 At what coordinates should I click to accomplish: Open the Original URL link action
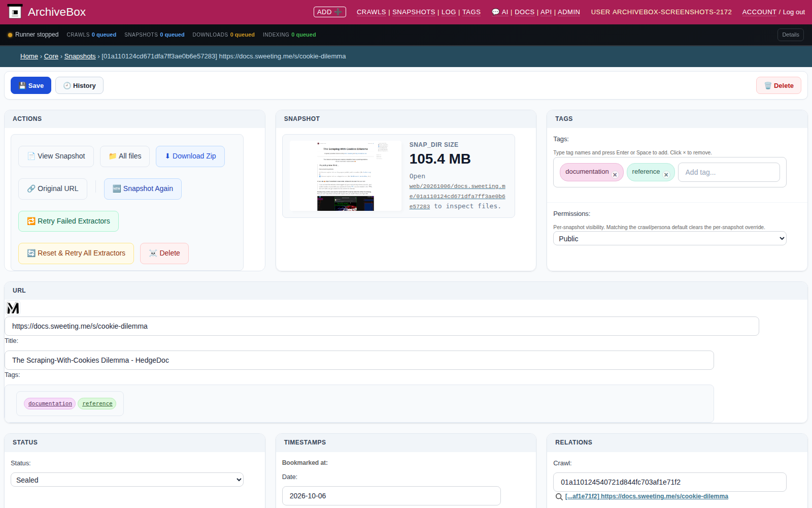coord(53,188)
